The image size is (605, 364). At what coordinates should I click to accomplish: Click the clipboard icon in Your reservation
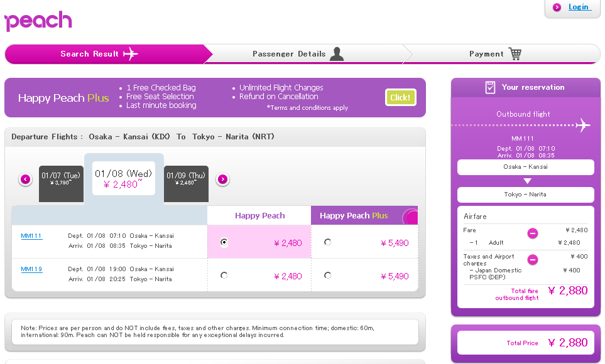(490, 87)
